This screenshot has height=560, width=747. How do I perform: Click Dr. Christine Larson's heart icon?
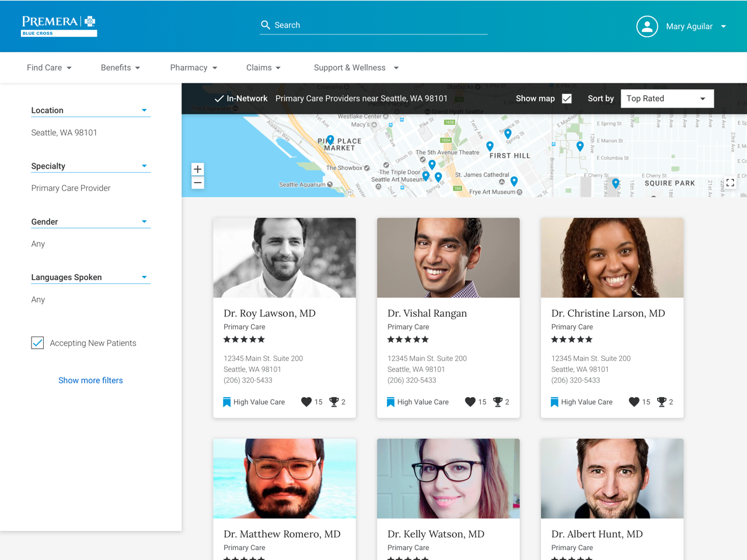point(634,401)
